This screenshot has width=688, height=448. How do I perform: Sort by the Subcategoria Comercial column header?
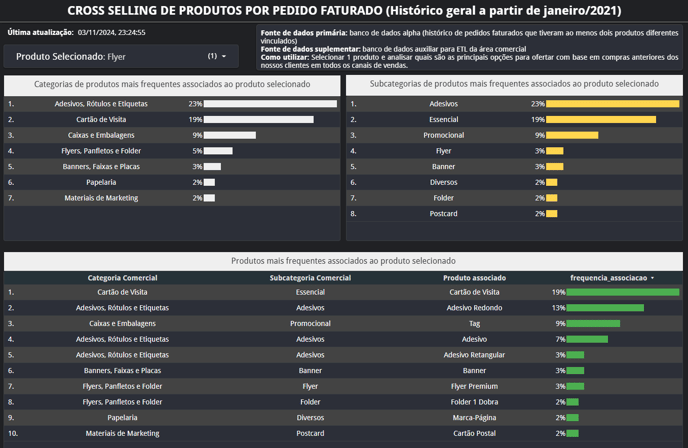point(310,277)
